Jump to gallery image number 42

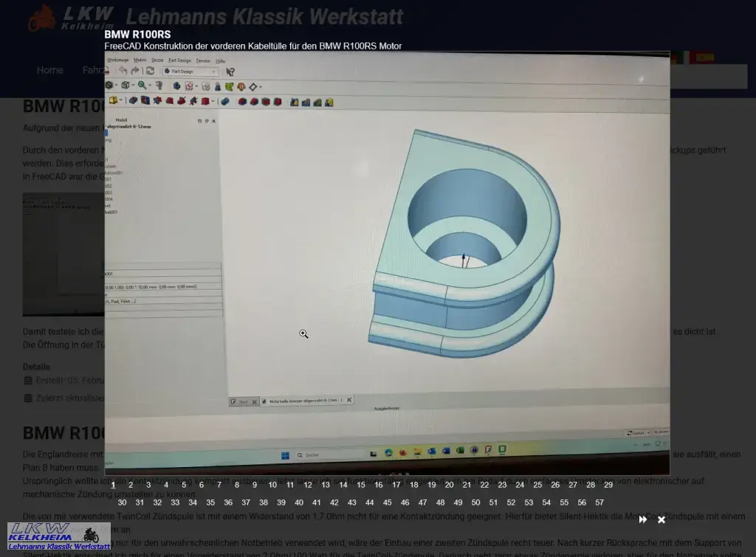coord(334,502)
